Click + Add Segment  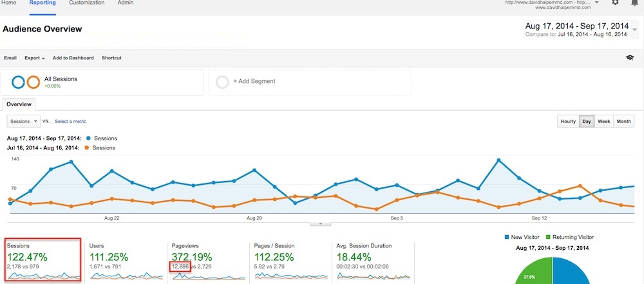(254, 81)
